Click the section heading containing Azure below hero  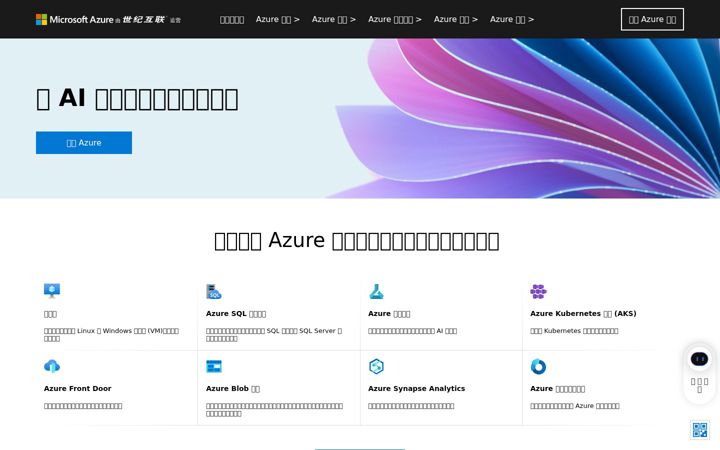[357, 241]
